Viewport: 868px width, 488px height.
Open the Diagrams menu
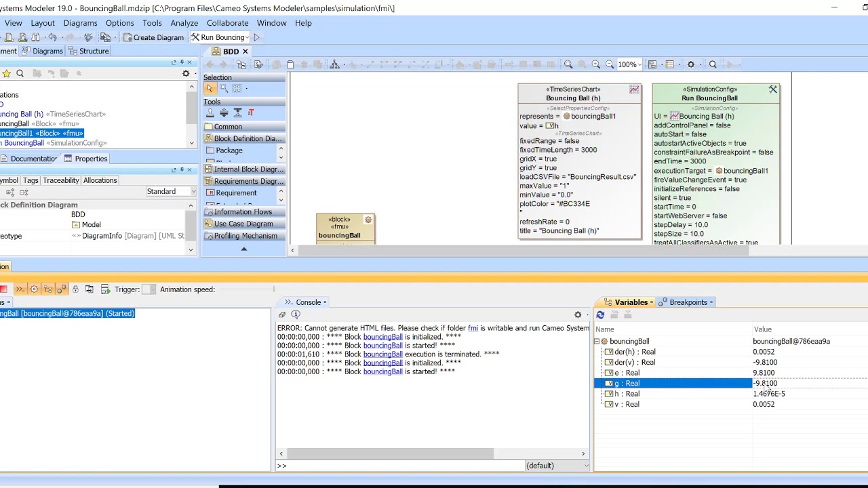81,23
